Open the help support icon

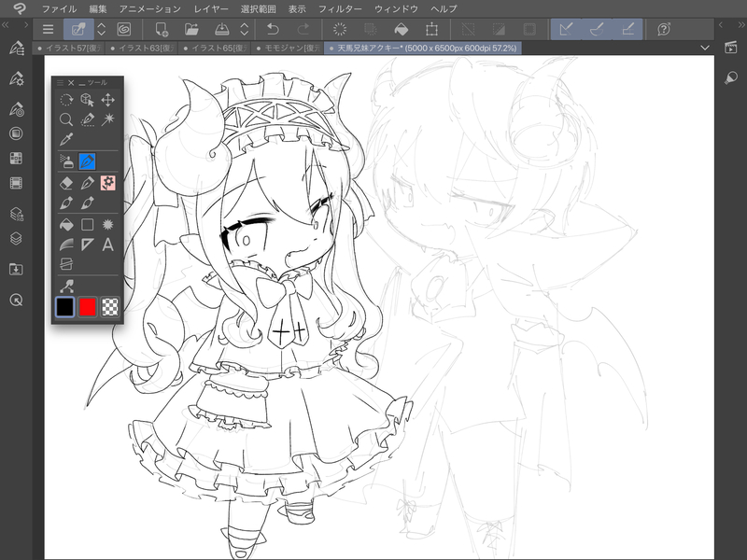(x=664, y=29)
